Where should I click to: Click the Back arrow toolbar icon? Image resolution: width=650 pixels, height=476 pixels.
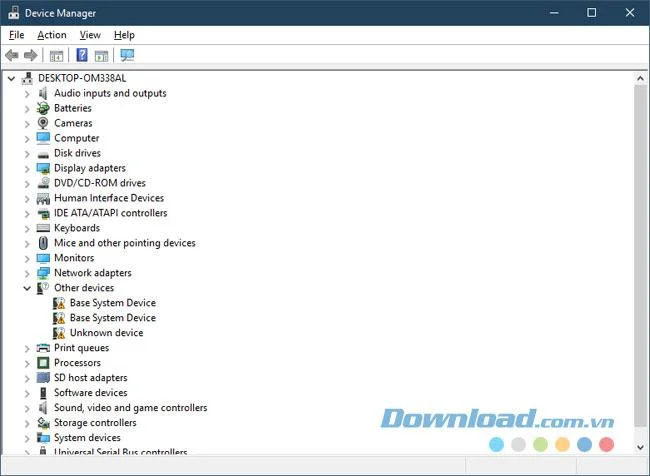(12, 55)
